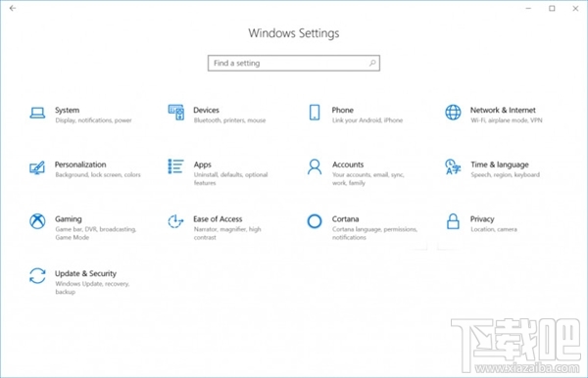Focus the Find a setting search box
The width and height of the screenshot is (588, 378).
coord(294,63)
